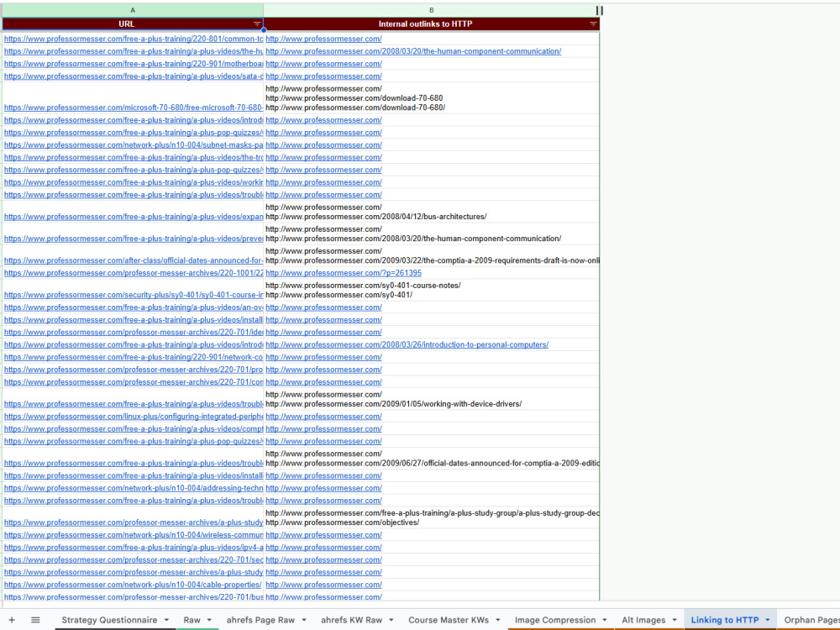Open the microsoft-70-680 URL link
Image resolution: width=840 pixels, height=630 pixels.
coord(134,108)
